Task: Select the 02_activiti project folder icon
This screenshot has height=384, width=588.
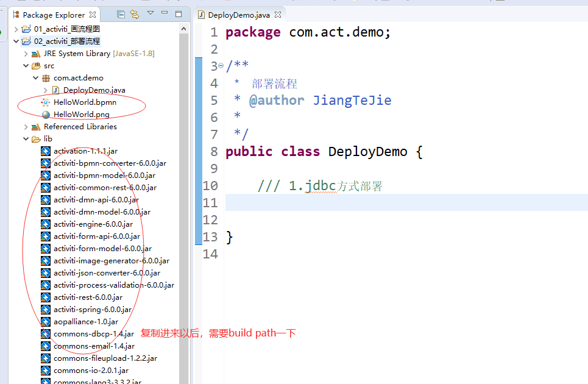Action: [x=26, y=41]
